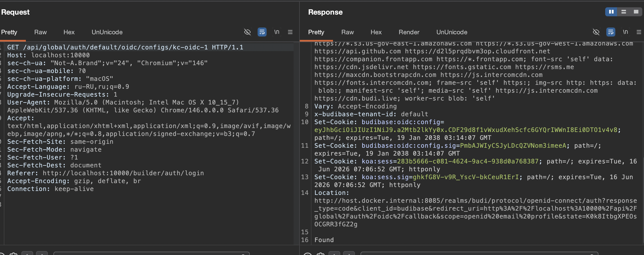Click the word wrap icon in Response panel

(x=611, y=32)
